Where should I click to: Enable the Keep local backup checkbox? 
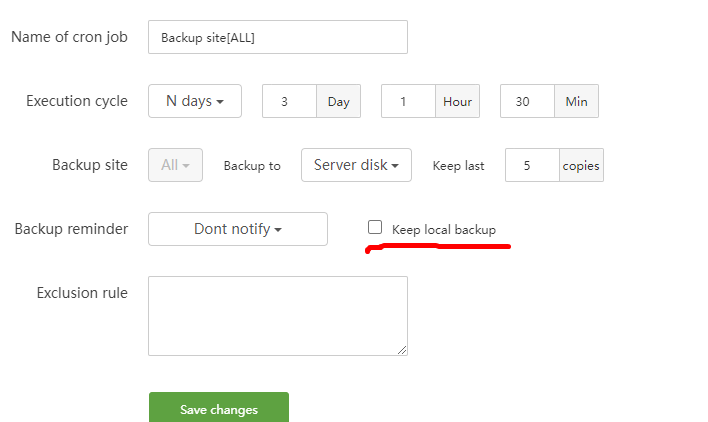click(375, 228)
